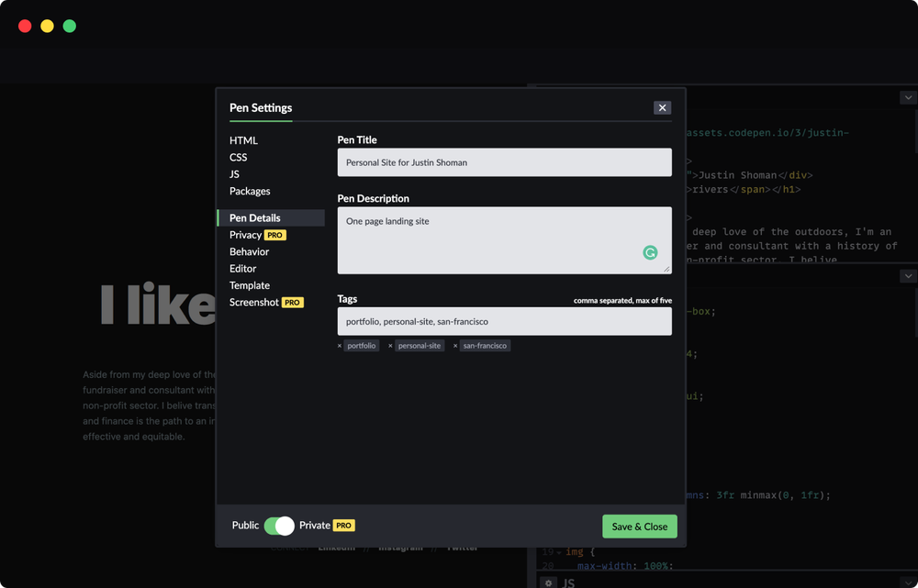This screenshot has height=588, width=918.
Task: Click Save & Close
Action: click(x=639, y=526)
